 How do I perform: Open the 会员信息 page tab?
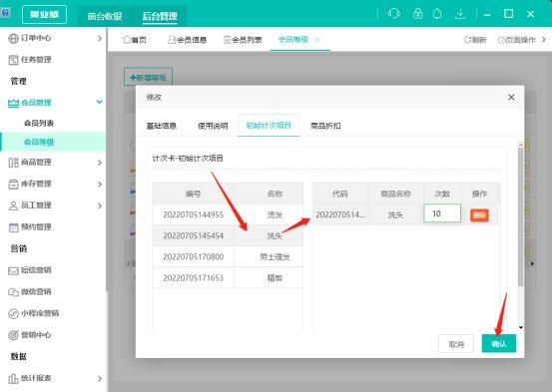pos(187,40)
